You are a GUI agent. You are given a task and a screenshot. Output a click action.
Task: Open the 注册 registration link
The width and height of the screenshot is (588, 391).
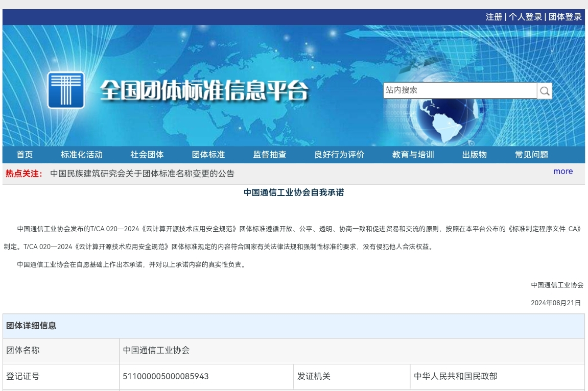493,17
